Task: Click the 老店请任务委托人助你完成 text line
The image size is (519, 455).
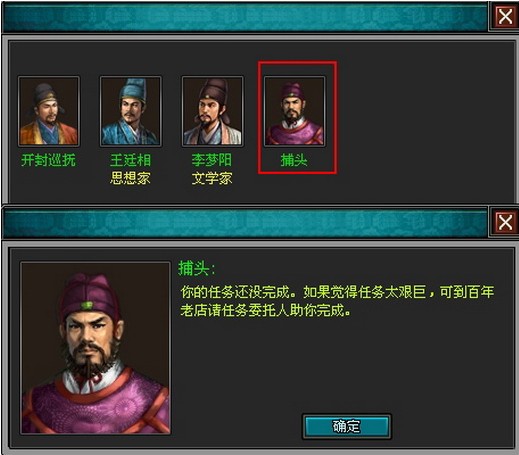Action: pos(266,311)
